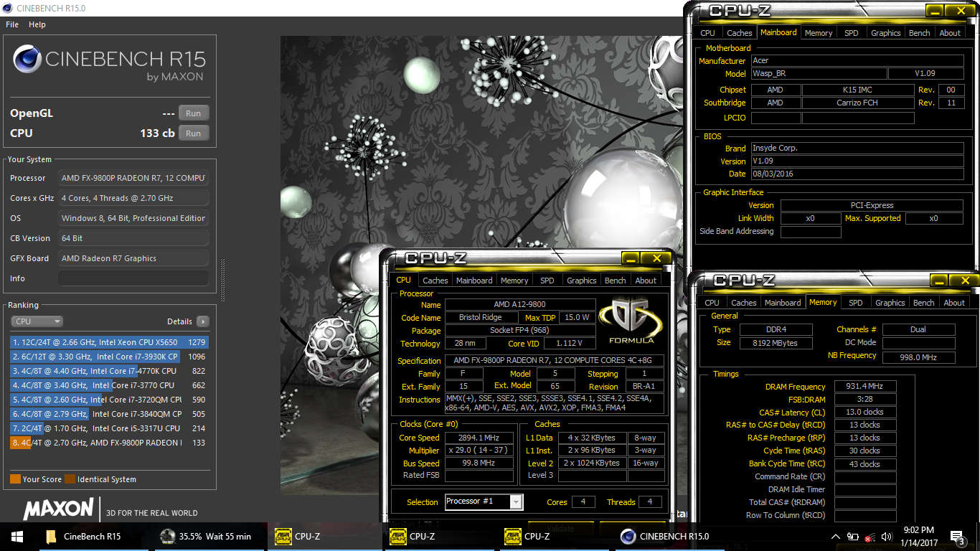Click BIOS date 08/03/2016 field
Screen dimensions: 980x551
tap(857, 174)
